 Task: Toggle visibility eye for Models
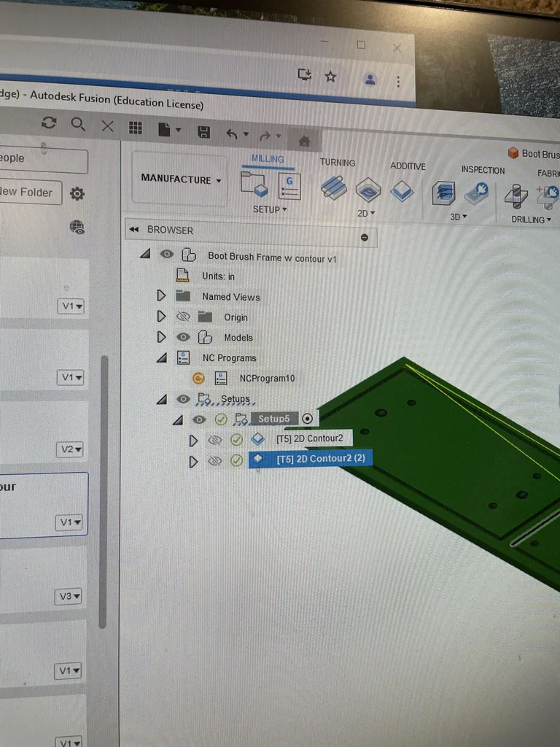click(x=183, y=338)
